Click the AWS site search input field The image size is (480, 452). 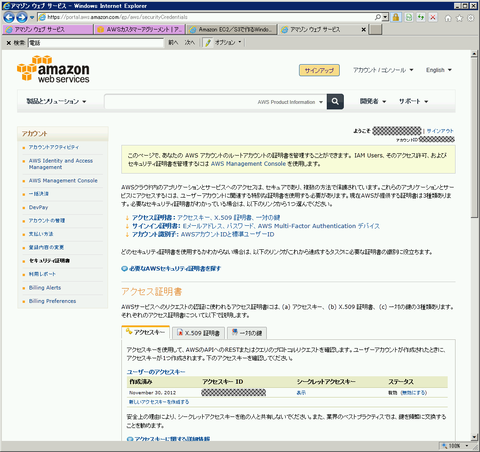[180, 102]
